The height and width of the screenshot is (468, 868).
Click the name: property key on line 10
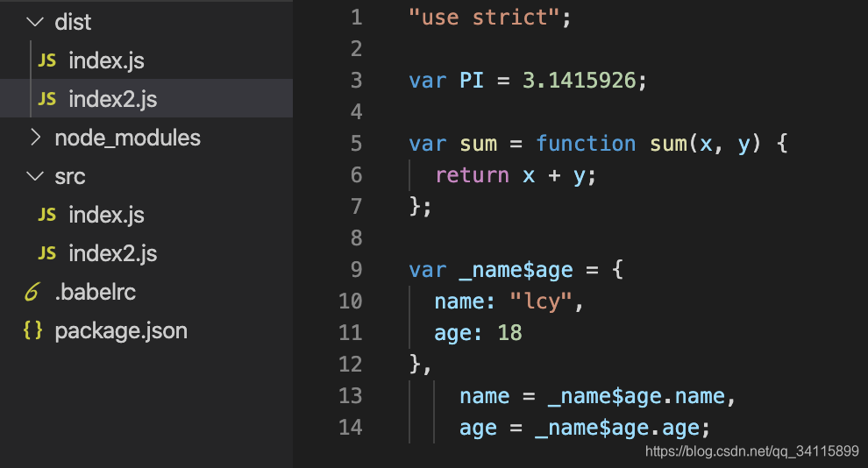465,301
